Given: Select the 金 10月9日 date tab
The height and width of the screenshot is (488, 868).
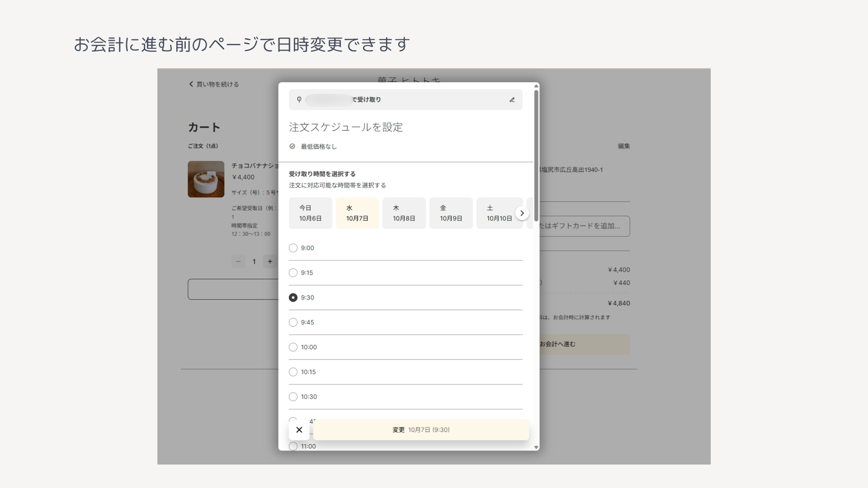Looking at the screenshot, I should tap(451, 213).
